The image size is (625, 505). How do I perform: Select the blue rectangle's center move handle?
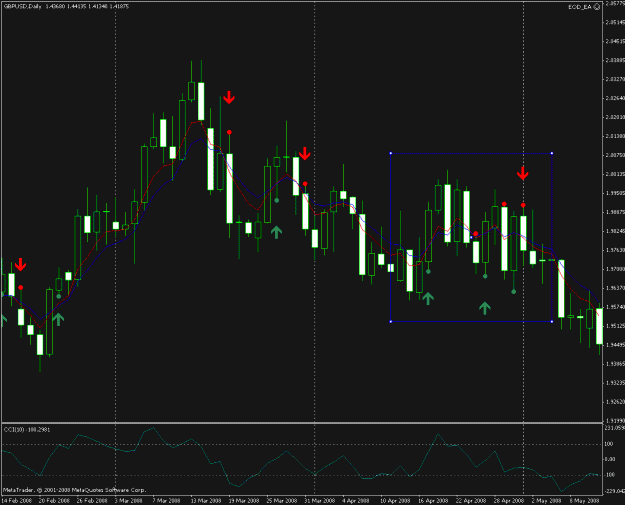471,237
